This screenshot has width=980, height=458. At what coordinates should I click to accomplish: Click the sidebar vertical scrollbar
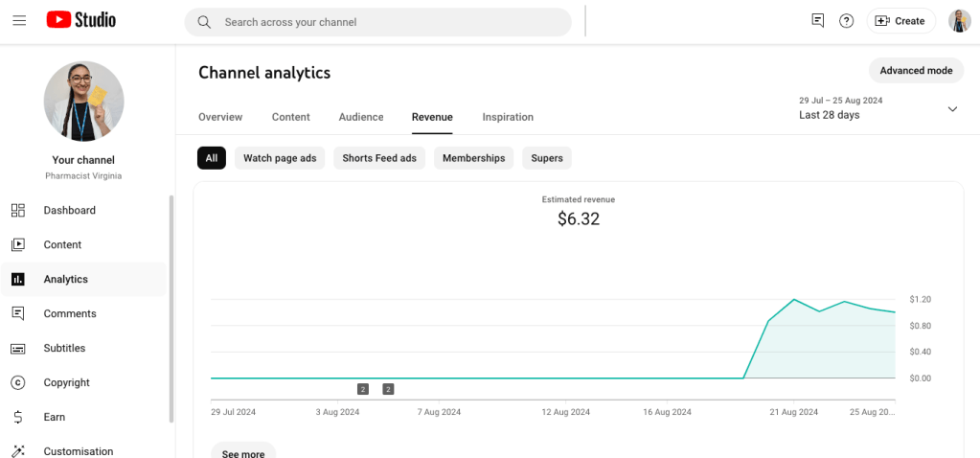171,309
